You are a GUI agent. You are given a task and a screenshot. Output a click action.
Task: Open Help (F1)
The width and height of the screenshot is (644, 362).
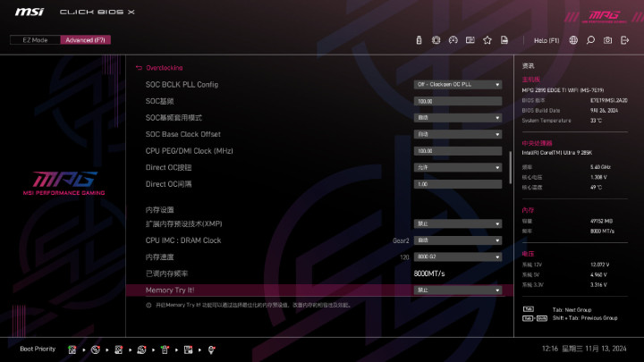547,40
